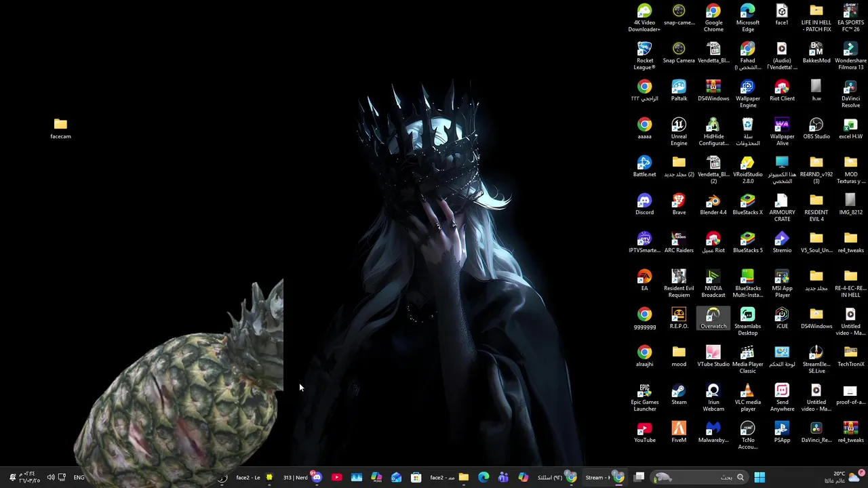Open the BakkesMod desktop shortcut

coord(816,53)
